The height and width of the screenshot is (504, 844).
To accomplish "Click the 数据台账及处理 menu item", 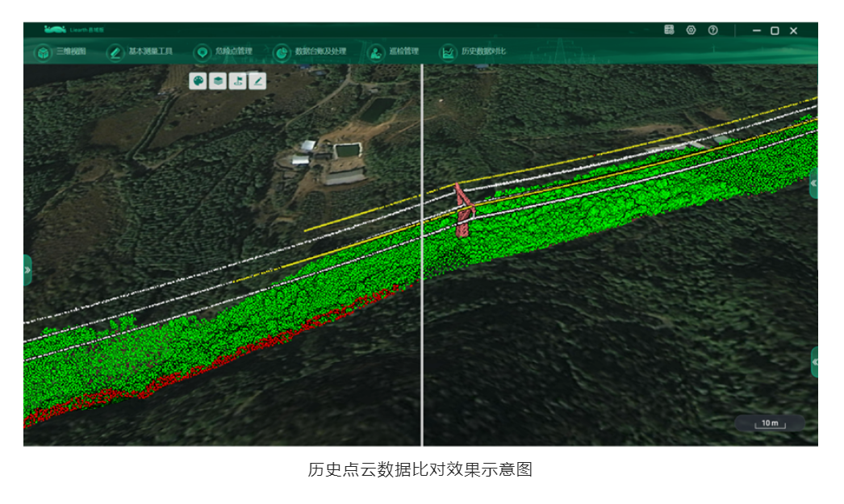I will [x=311, y=52].
